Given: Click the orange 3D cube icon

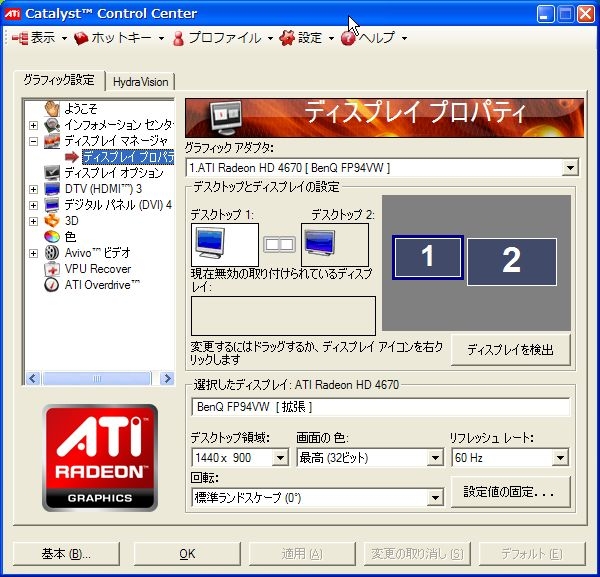Looking at the screenshot, I should point(52,221).
